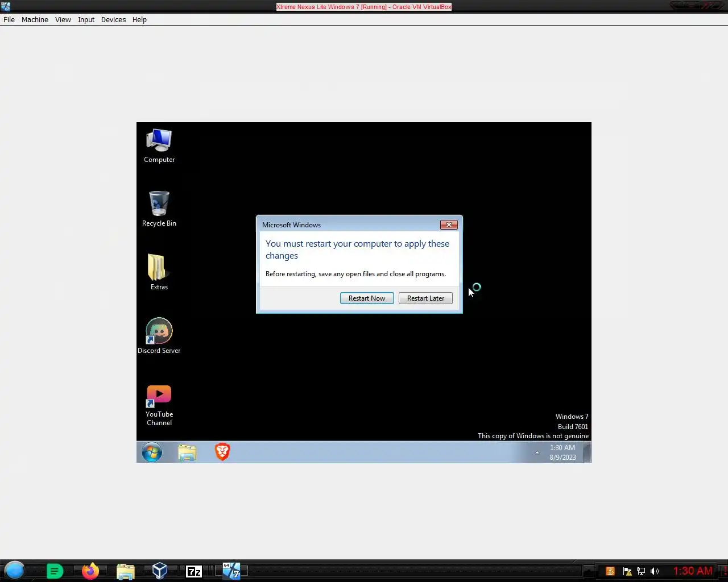
Task: Open Action Center flag icon on host tray
Action: [x=627, y=571]
